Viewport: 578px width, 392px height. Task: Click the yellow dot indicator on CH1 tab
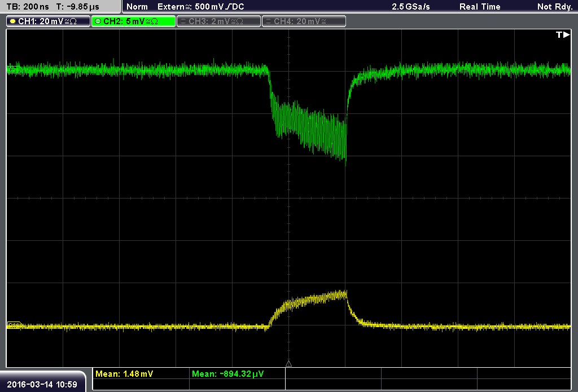(13, 21)
